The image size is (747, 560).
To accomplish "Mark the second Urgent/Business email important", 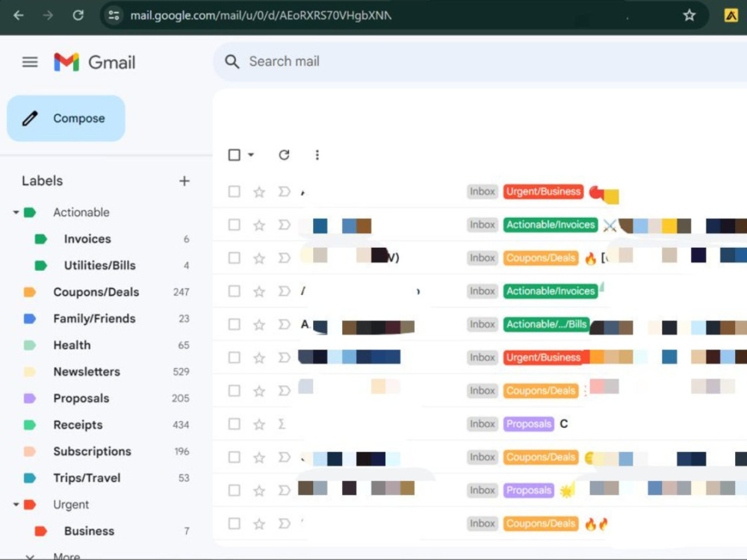I will coord(284,357).
